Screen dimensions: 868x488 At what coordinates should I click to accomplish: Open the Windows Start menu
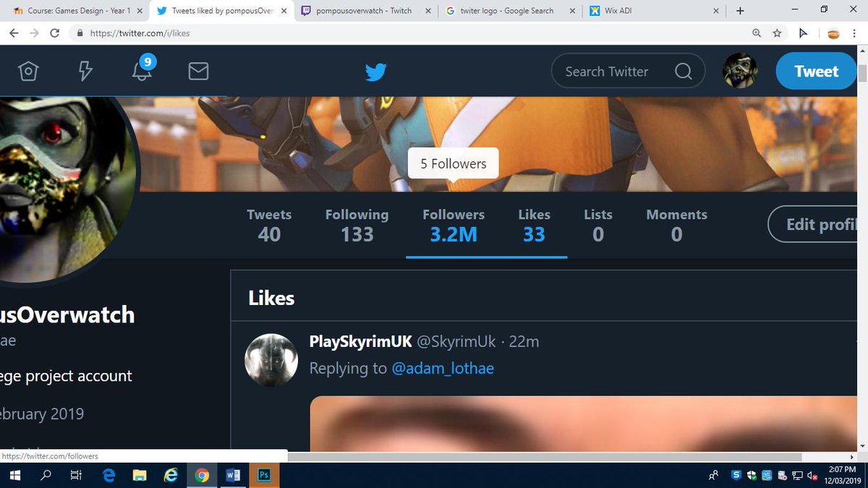coord(14,475)
